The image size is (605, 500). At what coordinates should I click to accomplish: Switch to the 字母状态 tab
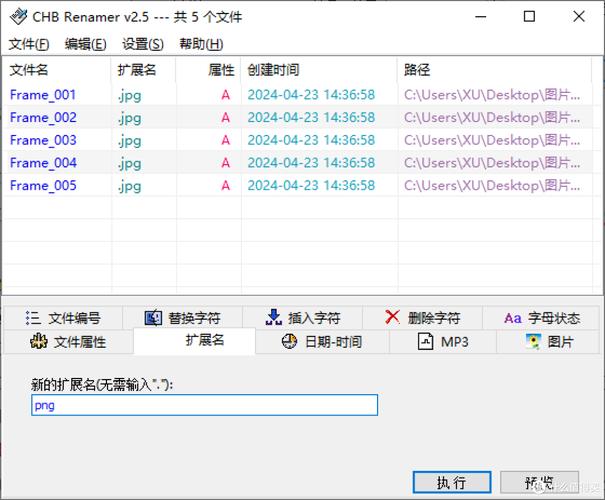pos(542,318)
